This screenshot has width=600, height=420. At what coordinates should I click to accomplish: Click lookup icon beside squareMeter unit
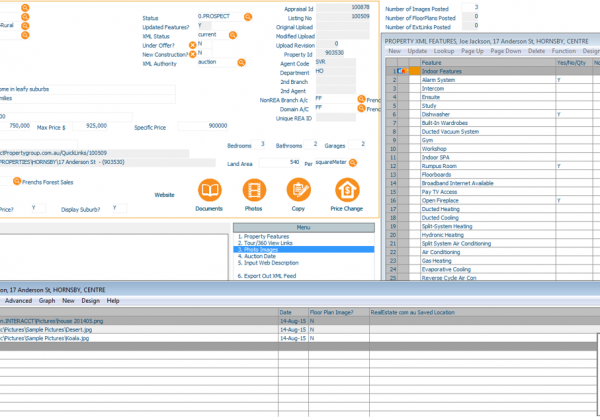click(x=353, y=163)
